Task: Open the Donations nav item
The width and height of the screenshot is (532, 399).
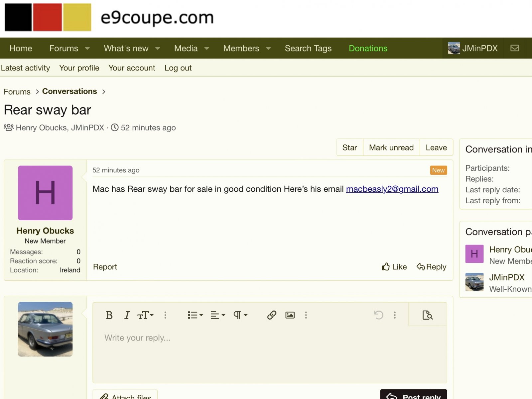Action: tap(368, 48)
